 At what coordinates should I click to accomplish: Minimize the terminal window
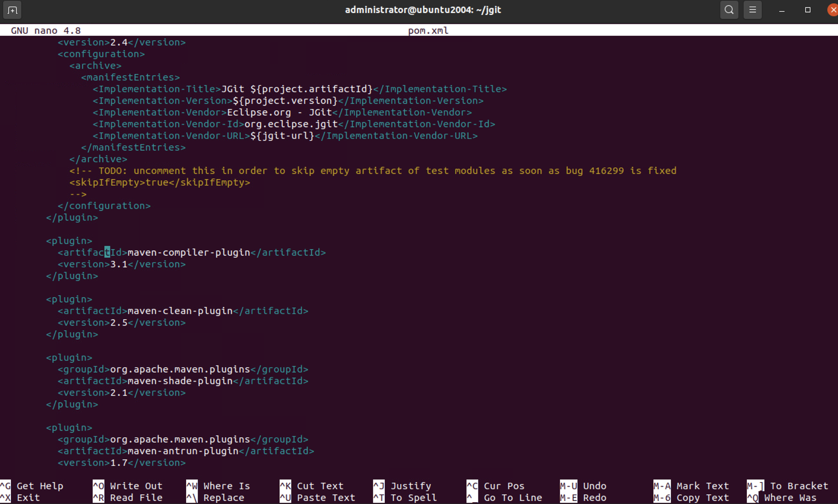pyautogui.click(x=782, y=10)
